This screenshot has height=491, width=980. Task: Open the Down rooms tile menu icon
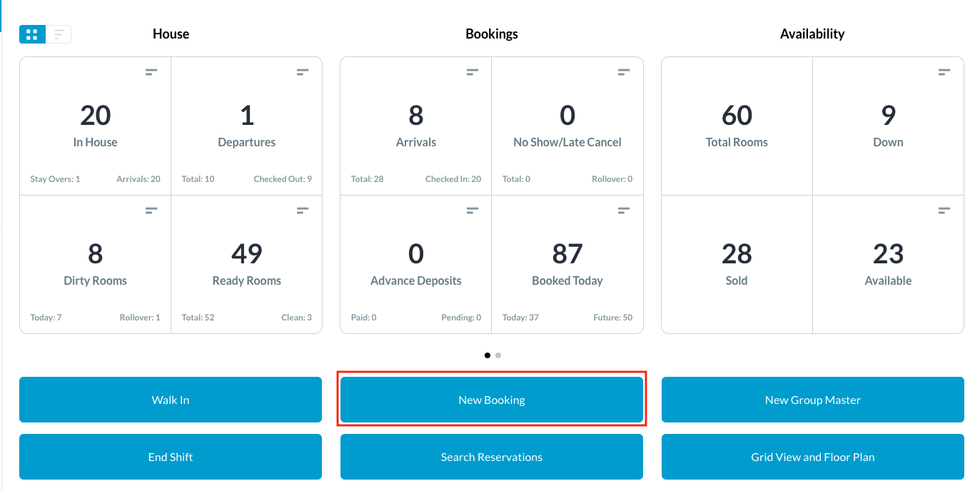tap(944, 72)
